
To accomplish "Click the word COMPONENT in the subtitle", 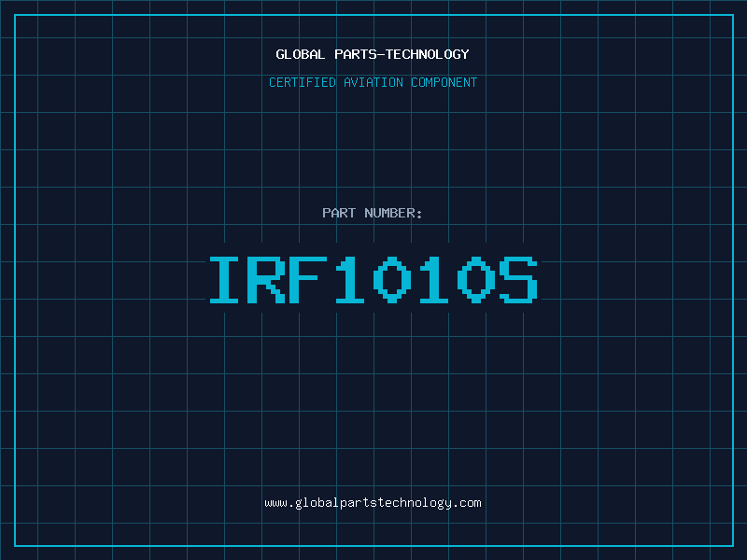I will 444,83.
